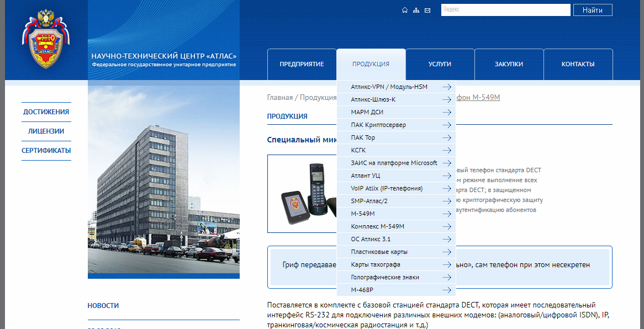The width and height of the screenshot is (644, 329).
Task: Click the arrow beside Атликс-Шлюз-К
Action: 447,99
